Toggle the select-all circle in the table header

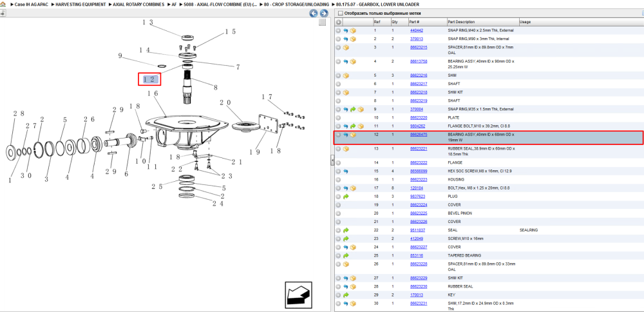[339, 22]
